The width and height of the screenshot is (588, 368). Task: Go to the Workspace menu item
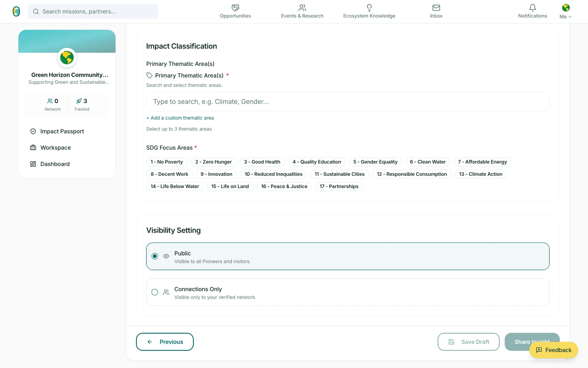(67, 148)
